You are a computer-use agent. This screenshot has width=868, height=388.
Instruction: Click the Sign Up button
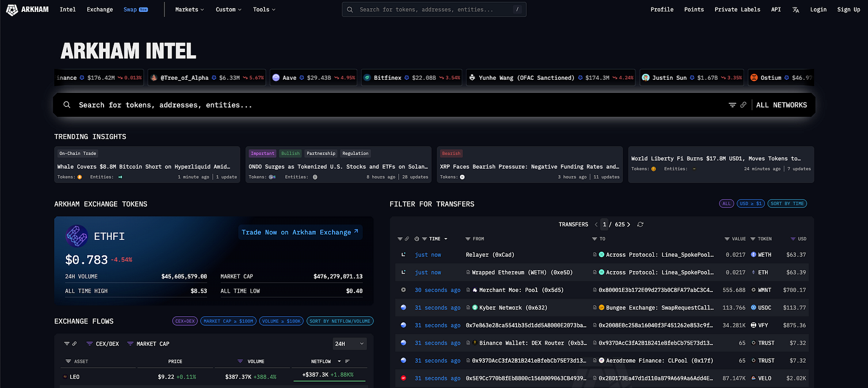848,9
